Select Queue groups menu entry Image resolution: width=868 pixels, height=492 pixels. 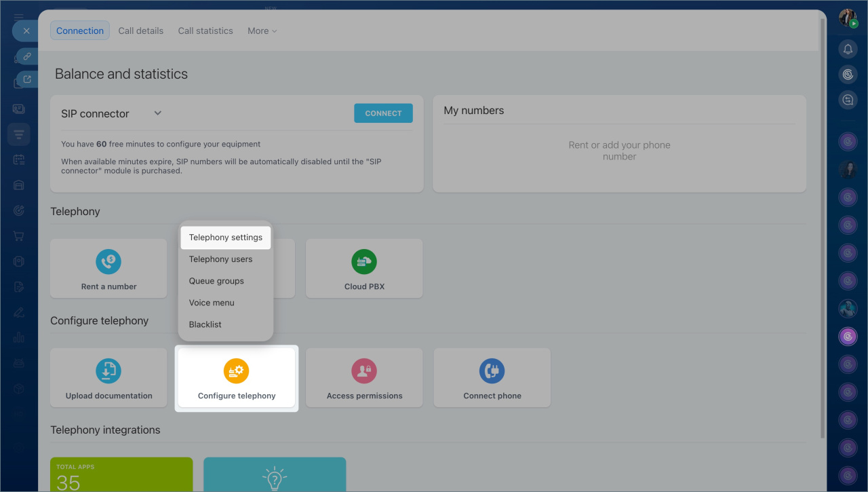tap(216, 281)
